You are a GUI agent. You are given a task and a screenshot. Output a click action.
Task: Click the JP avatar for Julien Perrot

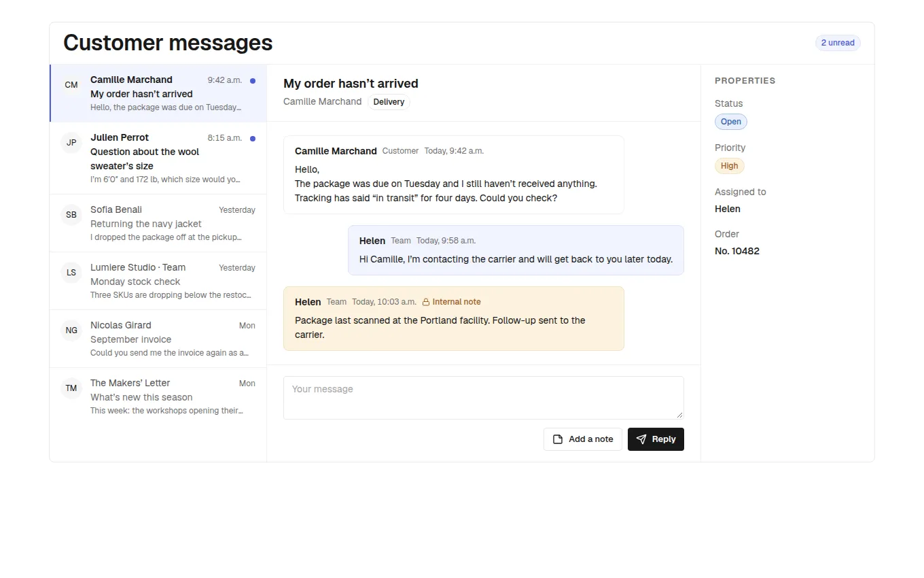pos(71,143)
